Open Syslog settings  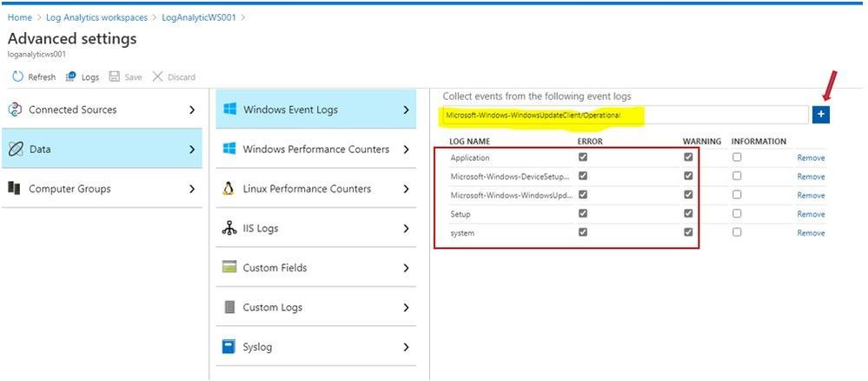tap(315, 347)
